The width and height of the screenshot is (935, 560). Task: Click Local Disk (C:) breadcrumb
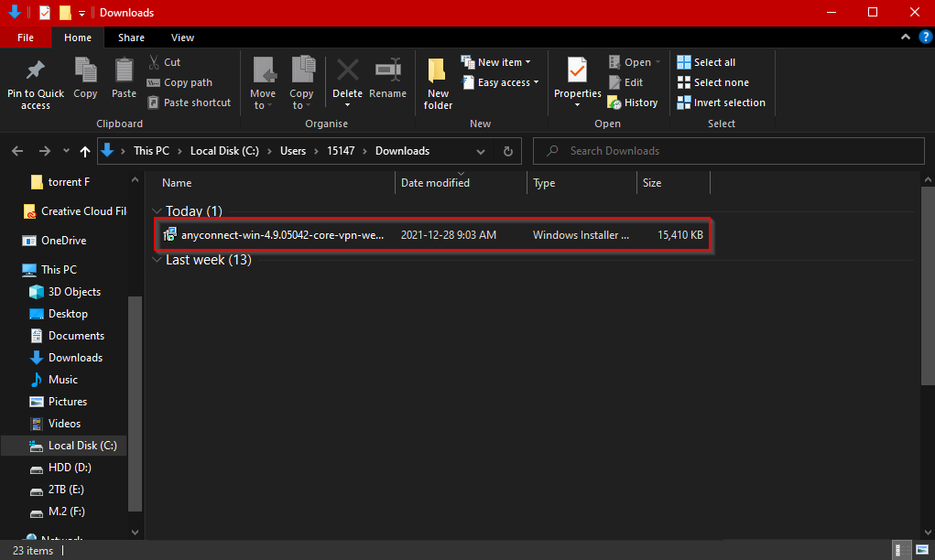click(224, 151)
